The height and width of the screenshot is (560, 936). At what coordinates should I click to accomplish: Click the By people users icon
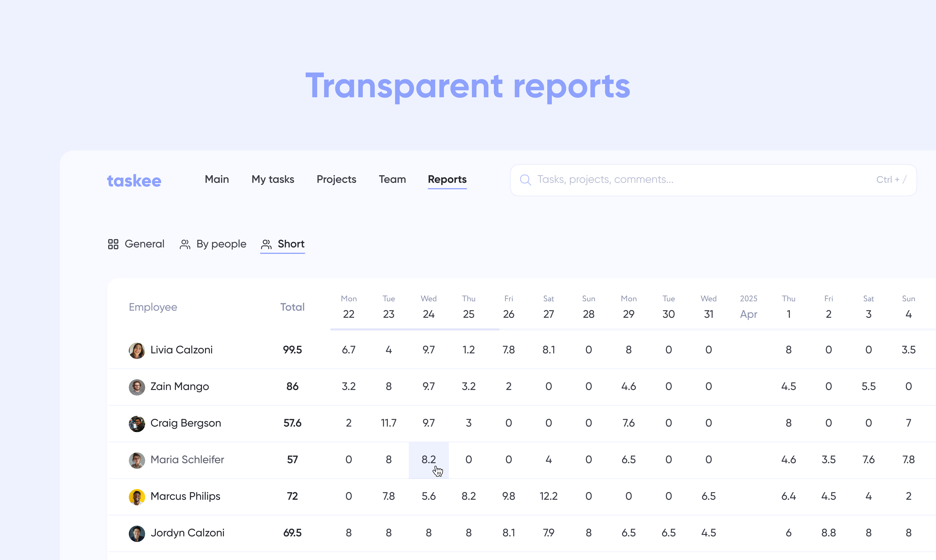[185, 244]
